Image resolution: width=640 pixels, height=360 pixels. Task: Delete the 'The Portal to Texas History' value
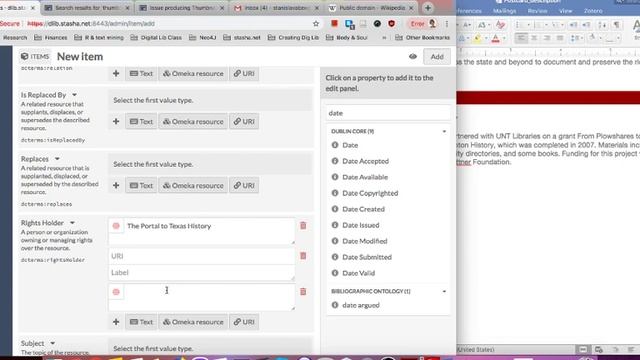point(303,226)
